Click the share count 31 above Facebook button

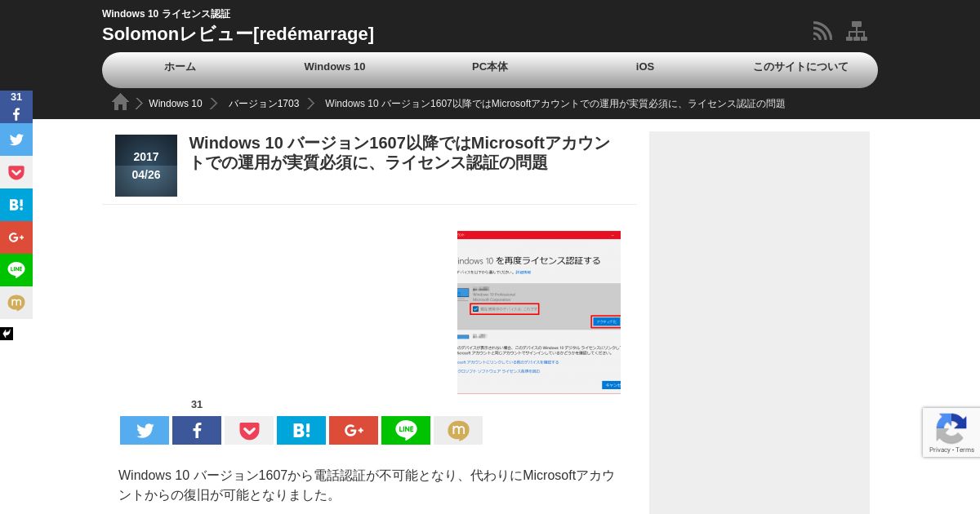tap(197, 405)
